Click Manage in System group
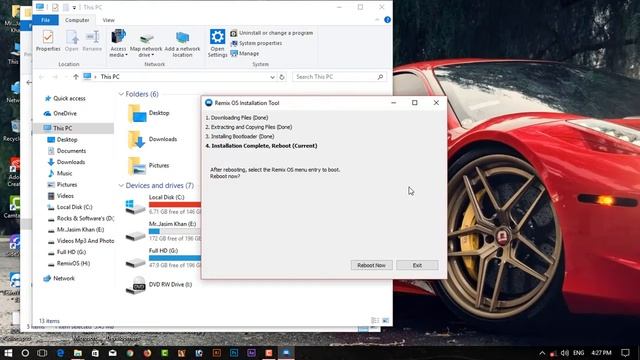Screen dimensions: 640x360 pos(245,53)
